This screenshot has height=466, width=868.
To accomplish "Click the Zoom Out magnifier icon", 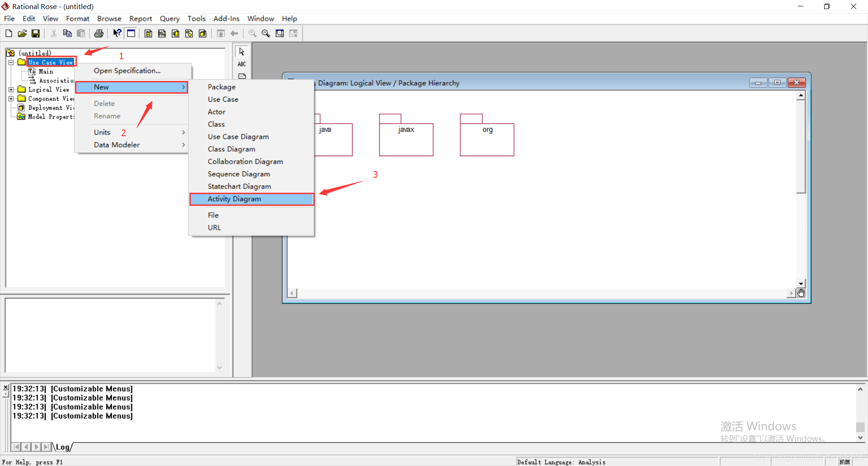I will [266, 33].
